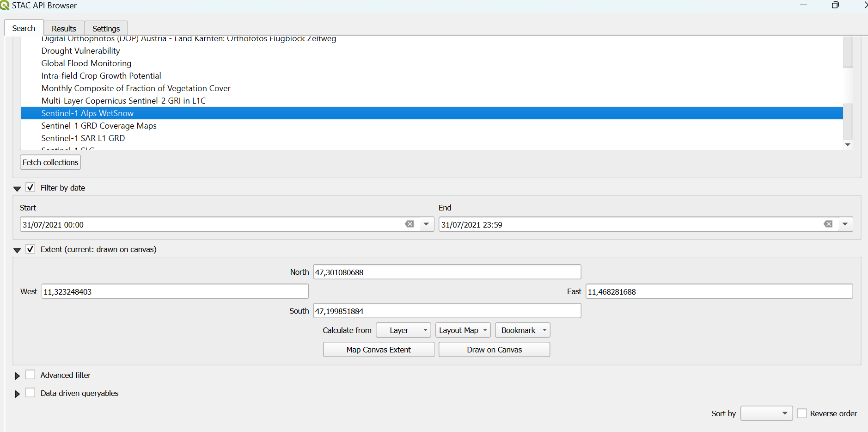868x432 pixels.
Task: Switch to the Results tab
Action: pos(64,29)
